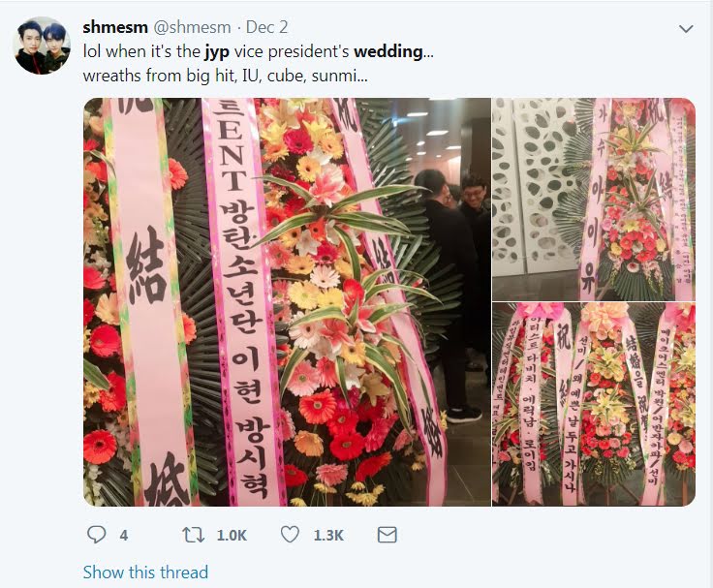This screenshot has height=588, width=713.
Task: Open shmesm profile avatar picture
Action: point(43,46)
